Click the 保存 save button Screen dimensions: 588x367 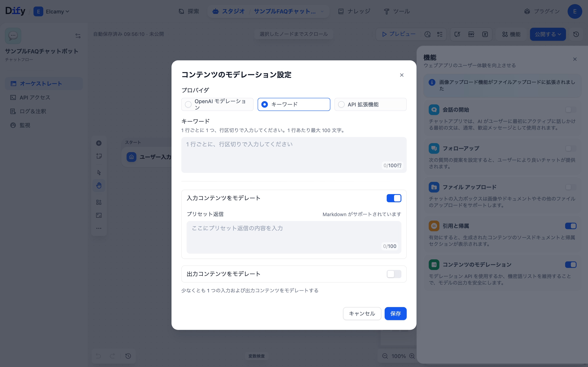395,313
